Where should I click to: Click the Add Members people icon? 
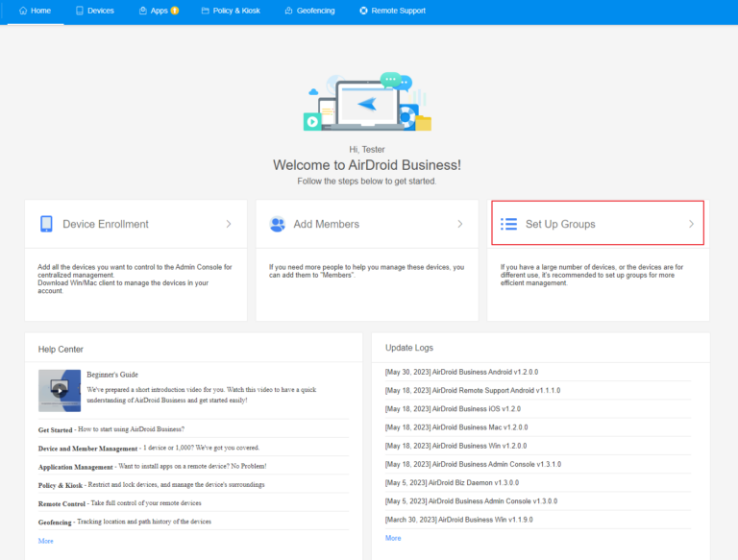tap(277, 224)
